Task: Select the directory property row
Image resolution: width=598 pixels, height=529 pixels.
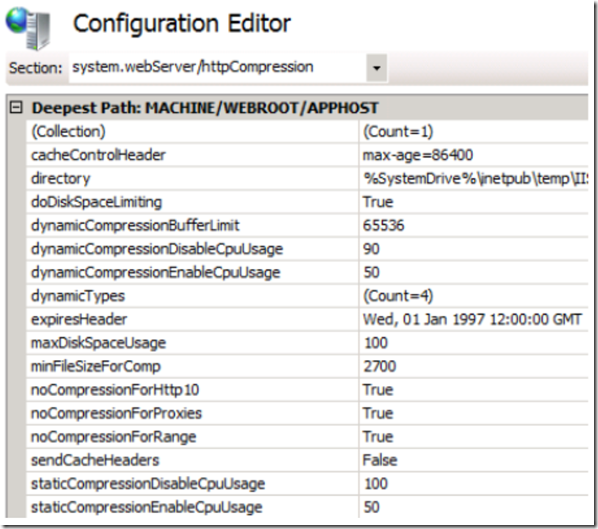Action: 307,178
